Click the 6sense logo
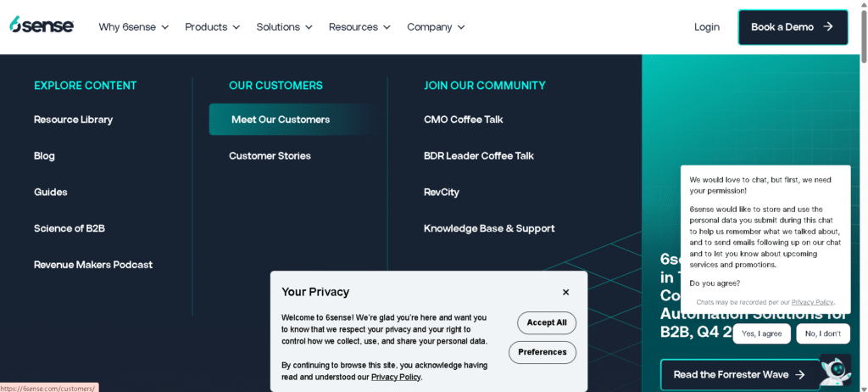This screenshot has height=392, width=868. click(42, 26)
